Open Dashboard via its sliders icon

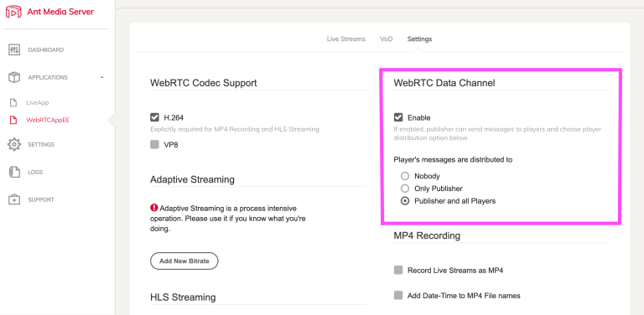coord(14,49)
